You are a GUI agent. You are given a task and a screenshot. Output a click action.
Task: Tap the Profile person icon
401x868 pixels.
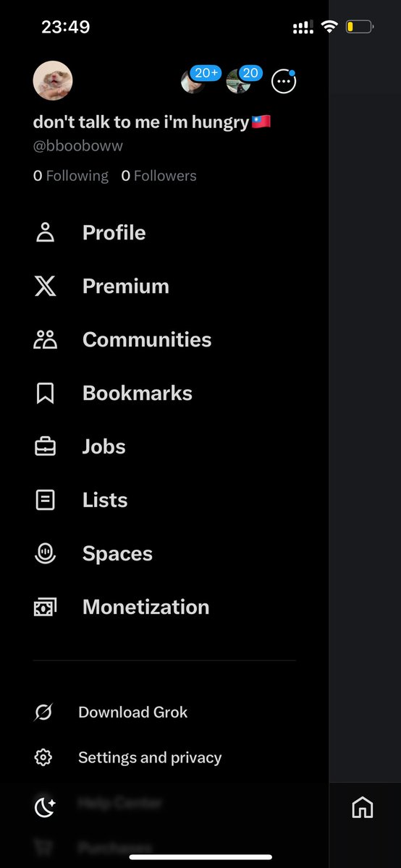(45, 233)
